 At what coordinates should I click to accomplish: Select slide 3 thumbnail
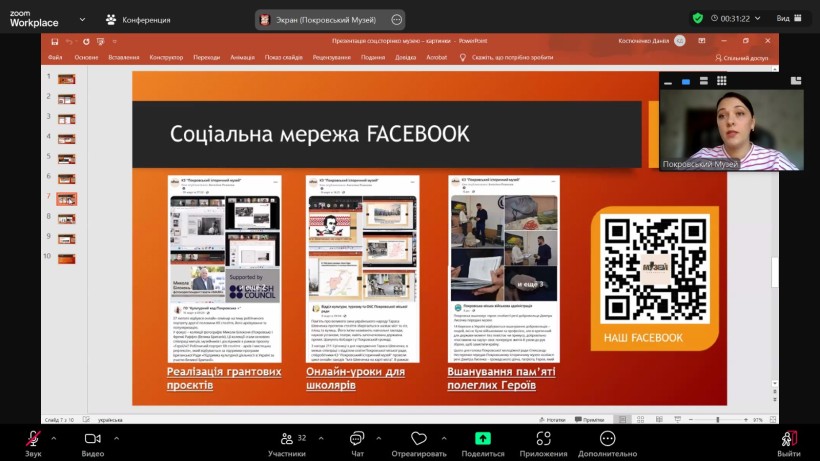(66, 119)
